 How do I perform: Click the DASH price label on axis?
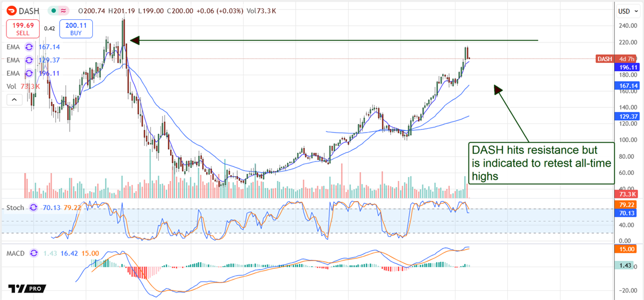605,58
